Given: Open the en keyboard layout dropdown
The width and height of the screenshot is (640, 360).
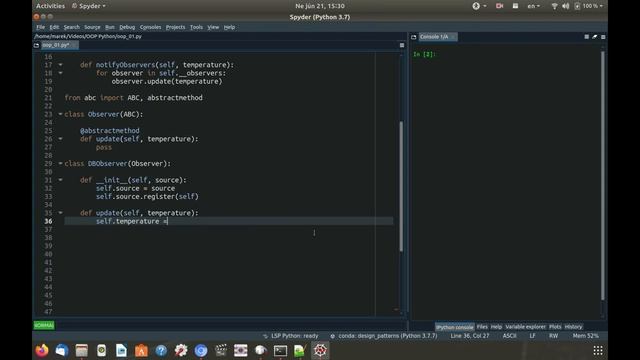Looking at the screenshot, I should coord(533,6).
